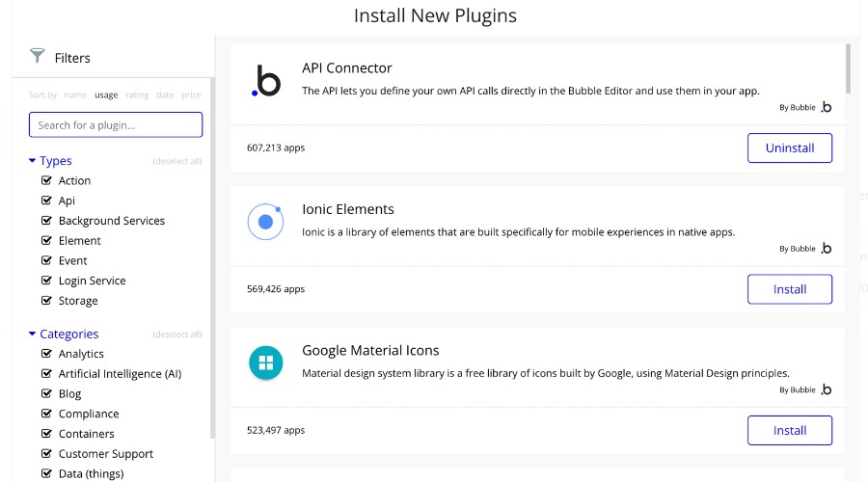Click the Ionic Elements description text
This screenshot has height=482, width=868.
518,232
